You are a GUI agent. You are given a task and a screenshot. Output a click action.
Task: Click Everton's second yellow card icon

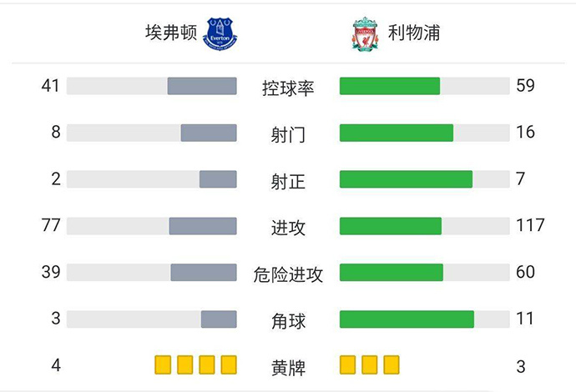pyautogui.click(x=184, y=364)
